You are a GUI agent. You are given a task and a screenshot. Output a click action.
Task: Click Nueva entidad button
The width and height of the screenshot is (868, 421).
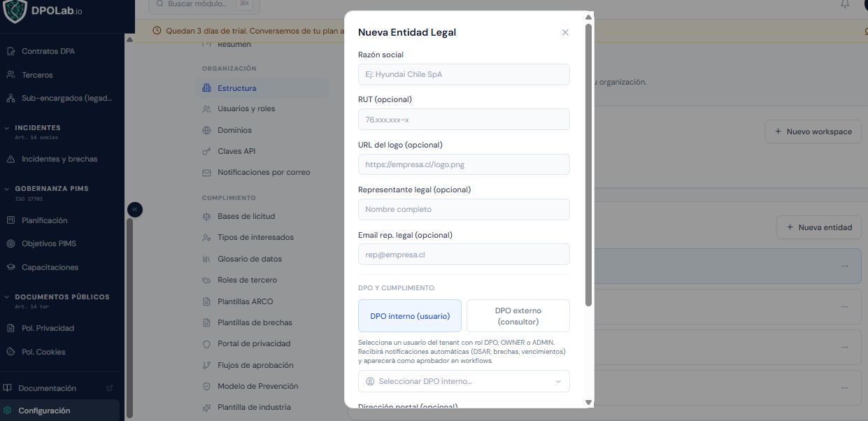(818, 227)
